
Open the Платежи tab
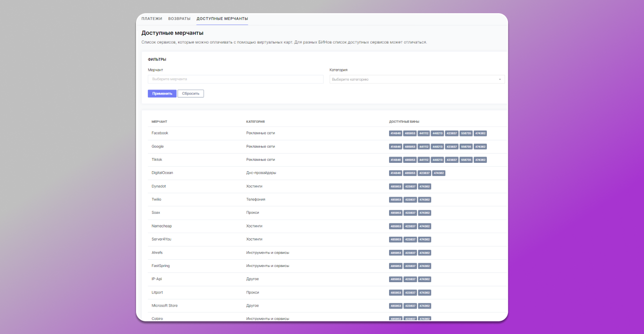[151, 19]
